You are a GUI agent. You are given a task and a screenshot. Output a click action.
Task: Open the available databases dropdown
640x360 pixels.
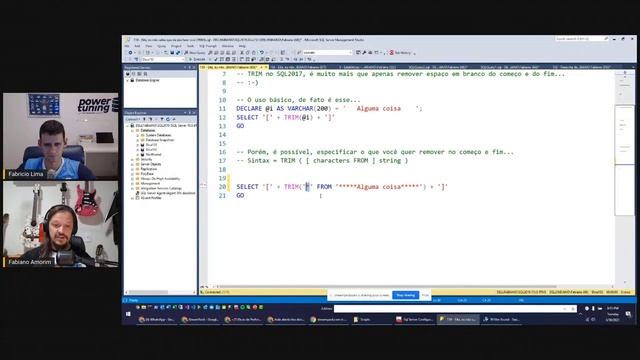tap(162, 59)
